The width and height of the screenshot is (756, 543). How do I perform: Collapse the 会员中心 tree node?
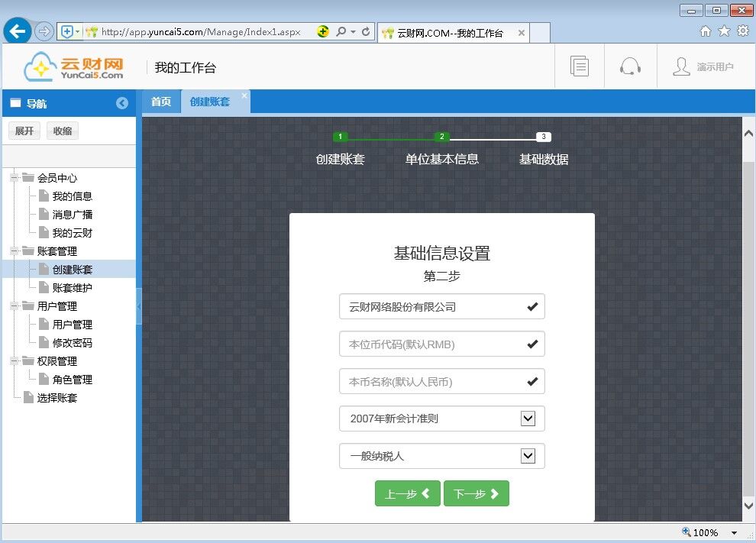[15, 178]
